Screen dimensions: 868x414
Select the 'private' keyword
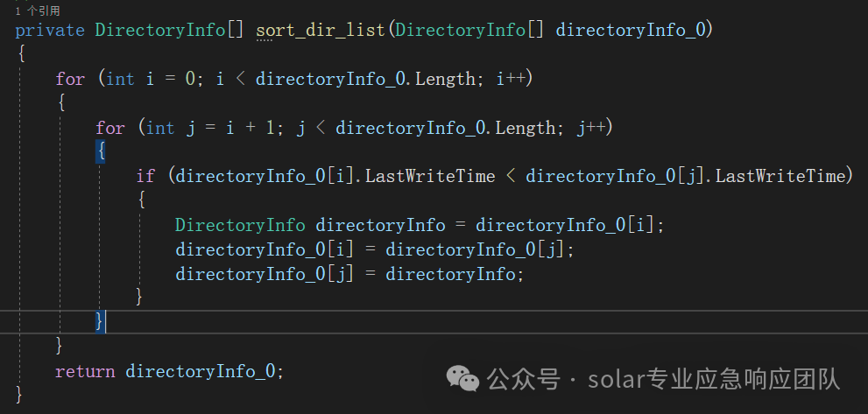tap(50, 30)
